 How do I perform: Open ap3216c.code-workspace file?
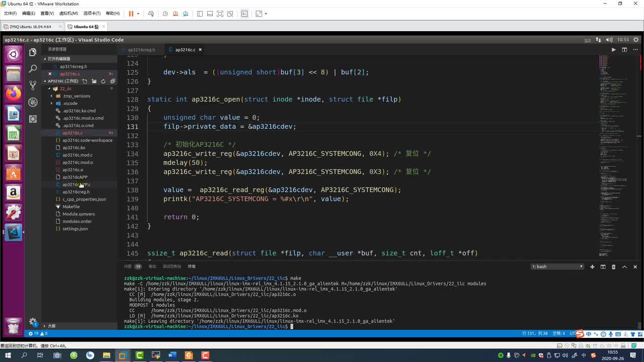(87, 140)
